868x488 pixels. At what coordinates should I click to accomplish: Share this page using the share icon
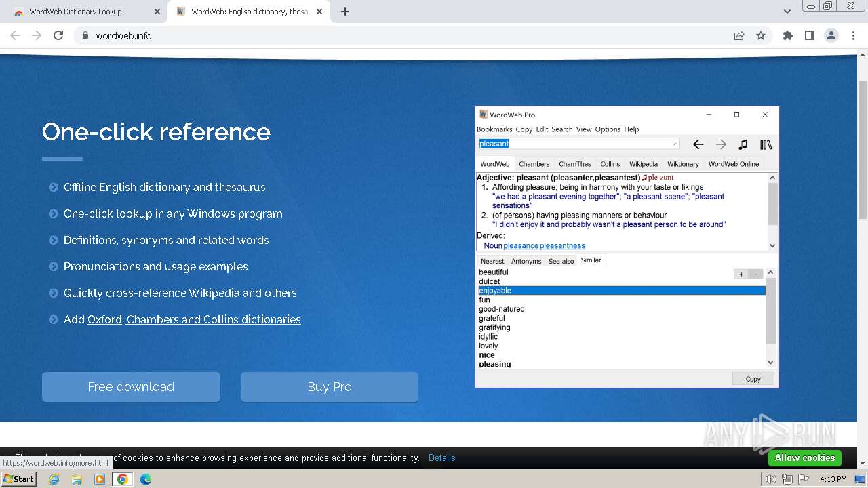[739, 35]
